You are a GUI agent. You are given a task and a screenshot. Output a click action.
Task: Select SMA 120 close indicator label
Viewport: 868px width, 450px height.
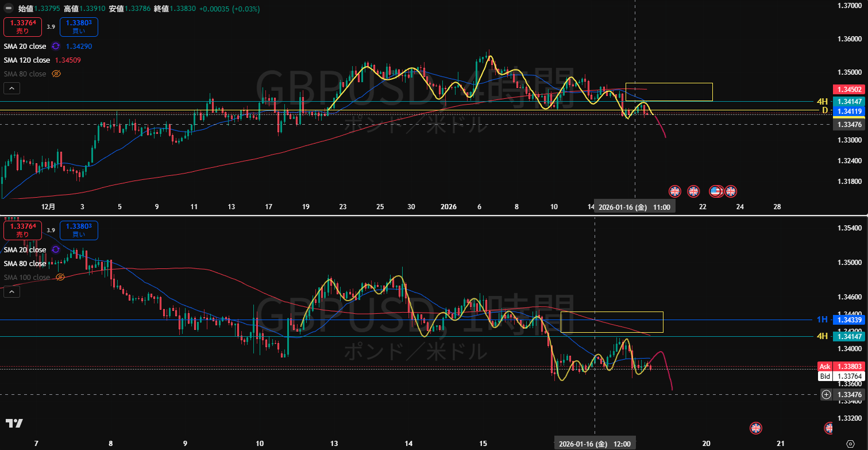click(27, 60)
